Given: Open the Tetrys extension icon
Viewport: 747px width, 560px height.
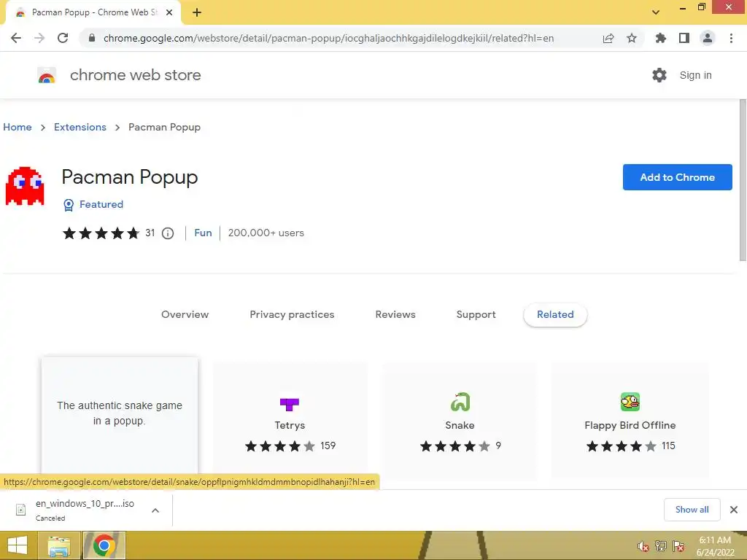Looking at the screenshot, I should tap(289, 404).
